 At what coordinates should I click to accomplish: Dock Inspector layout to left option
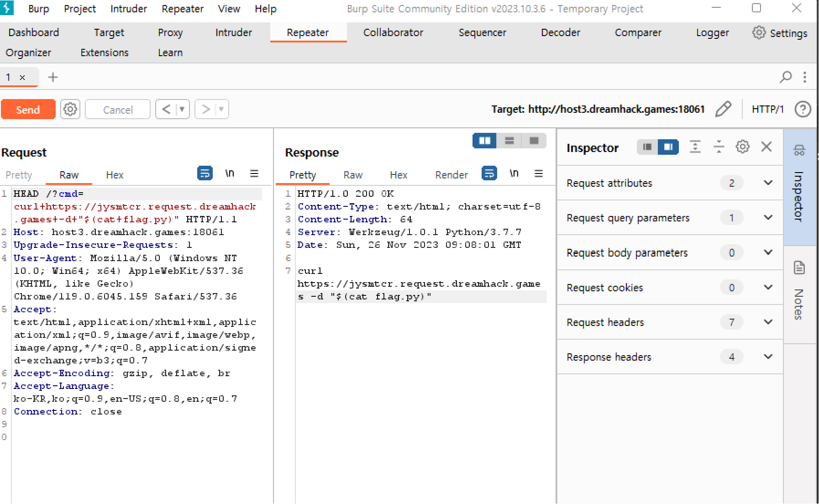[647, 147]
